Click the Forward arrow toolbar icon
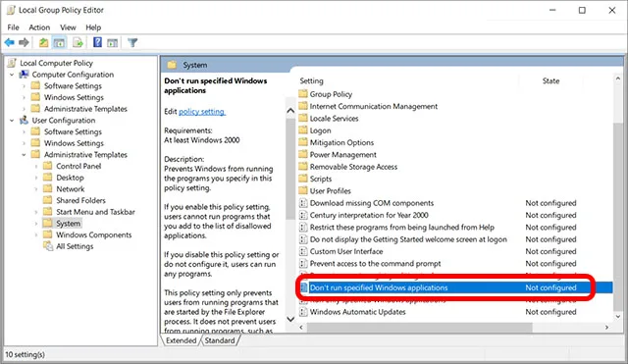The image size is (628, 364). click(x=24, y=42)
